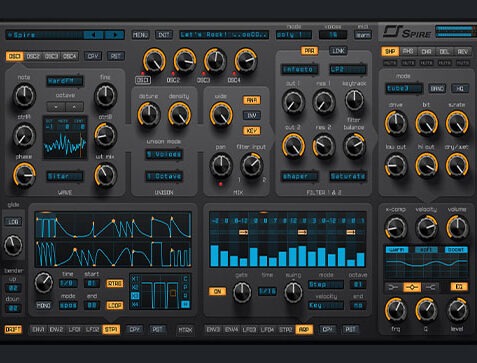Toggle the ANA button in the mix section
The image size is (477, 363).
click(x=252, y=100)
